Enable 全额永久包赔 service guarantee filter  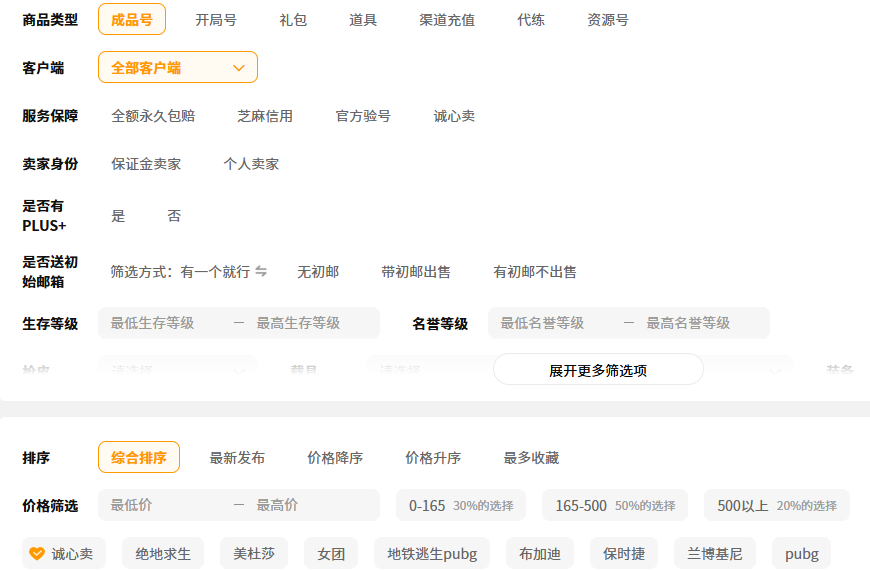tap(153, 116)
